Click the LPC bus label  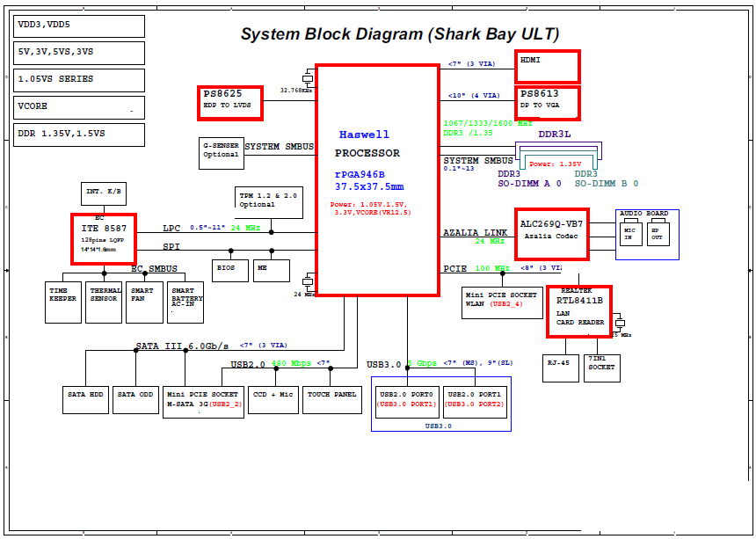[x=171, y=227]
